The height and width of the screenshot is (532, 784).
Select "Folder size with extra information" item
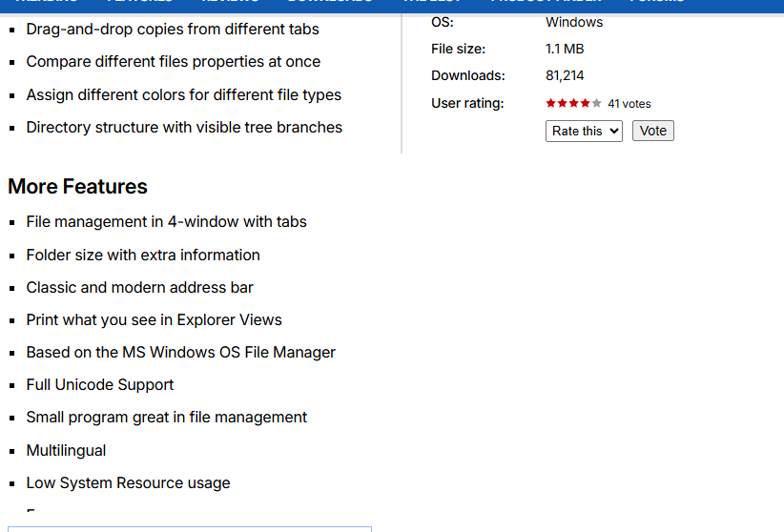[143, 255]
